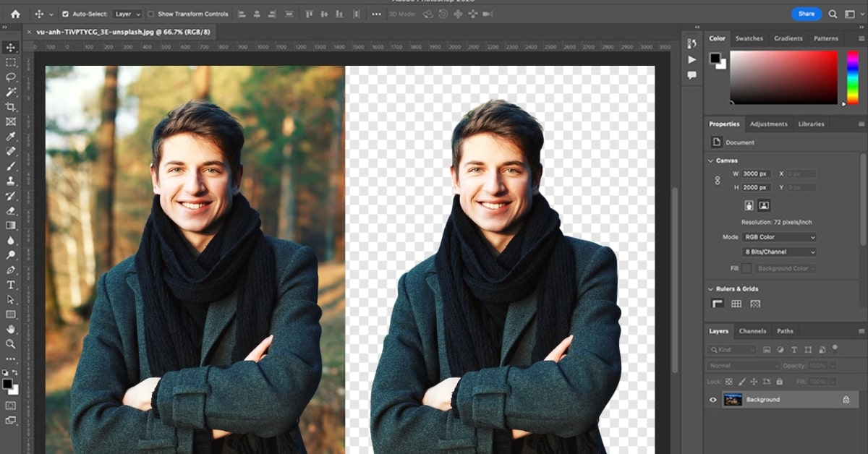This screenshot has height=454, width=868.
Task: Select the Frame tool
Action: coord(11,122)
